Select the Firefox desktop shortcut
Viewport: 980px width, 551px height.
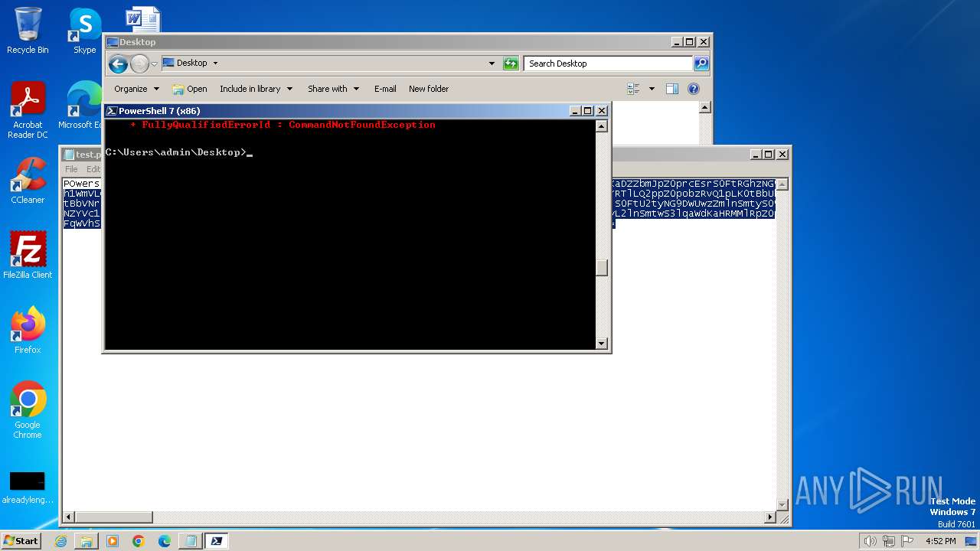pos(28,331)
